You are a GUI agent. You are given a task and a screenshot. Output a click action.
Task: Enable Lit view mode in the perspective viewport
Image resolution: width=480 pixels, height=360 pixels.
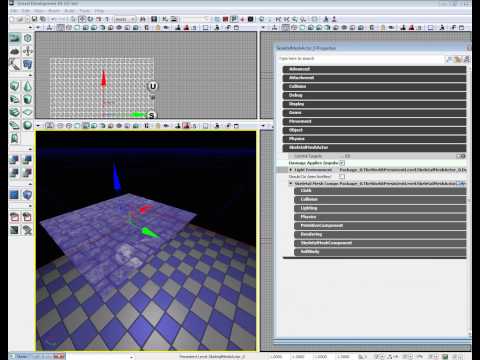[x=86, y=126]
